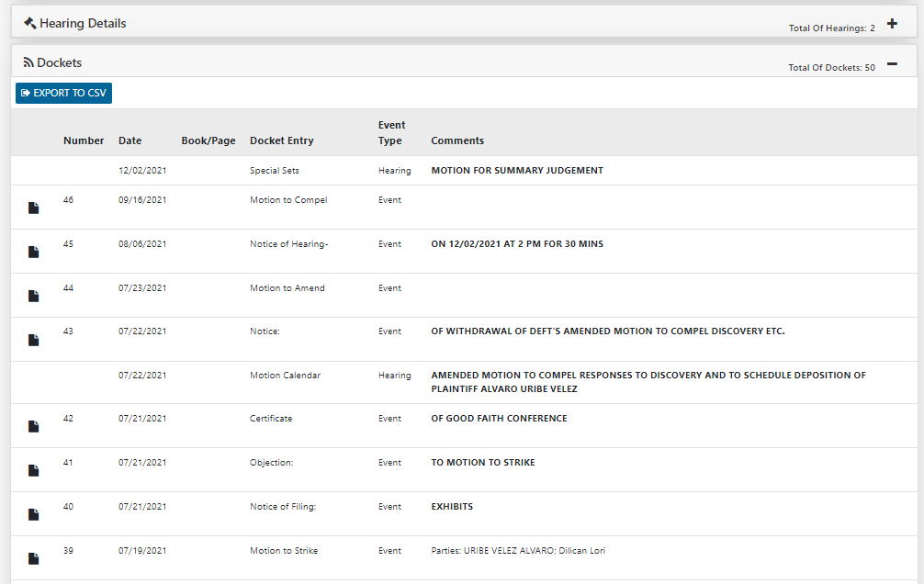
Task: Click the Total Of Hearings: 2 label
Action: [832, 28]
